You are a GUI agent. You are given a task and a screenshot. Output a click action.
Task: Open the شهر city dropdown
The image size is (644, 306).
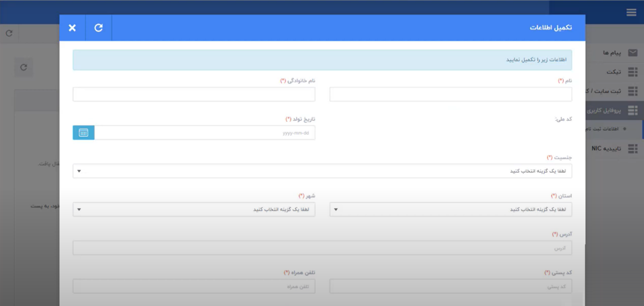194,209
